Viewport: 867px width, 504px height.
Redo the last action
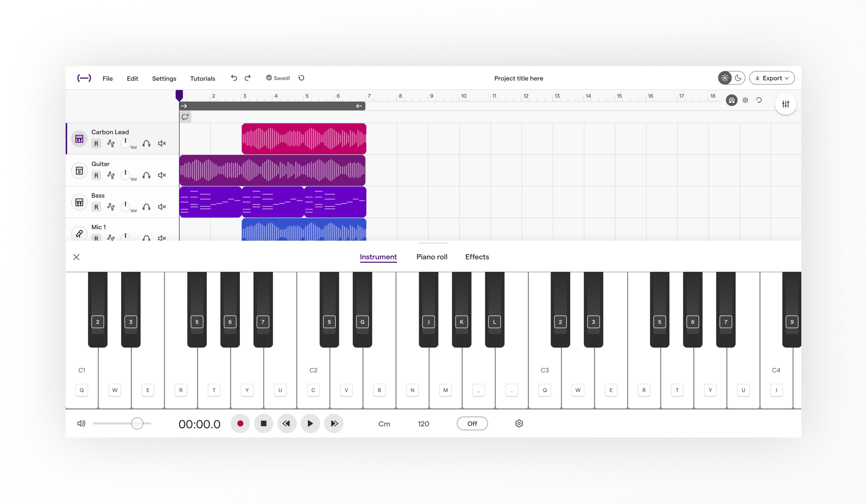point(248,78)
